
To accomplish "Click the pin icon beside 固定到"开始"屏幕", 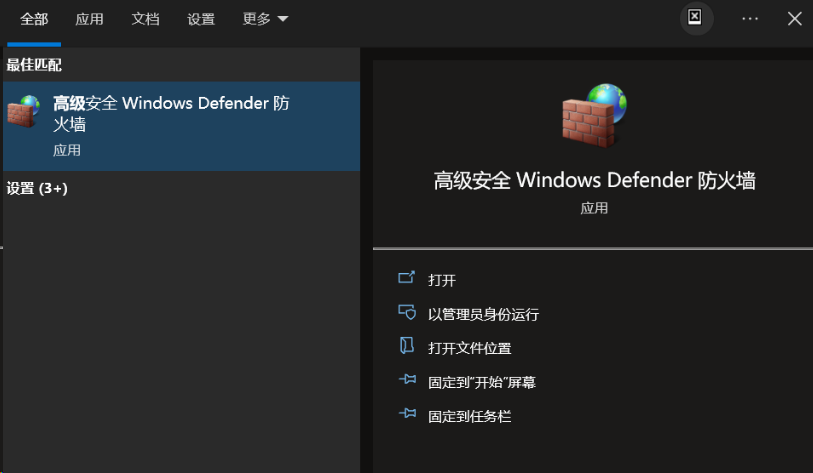I will [x=408, y=380].
